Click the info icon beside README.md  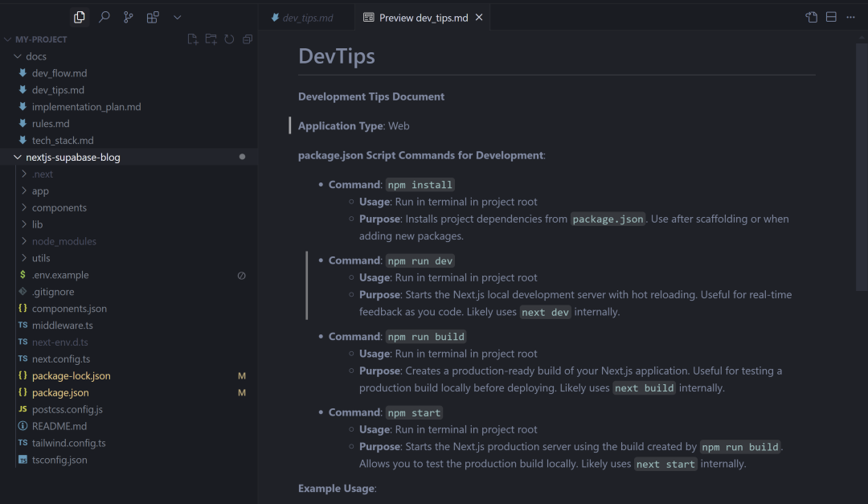tap(23, 426)
